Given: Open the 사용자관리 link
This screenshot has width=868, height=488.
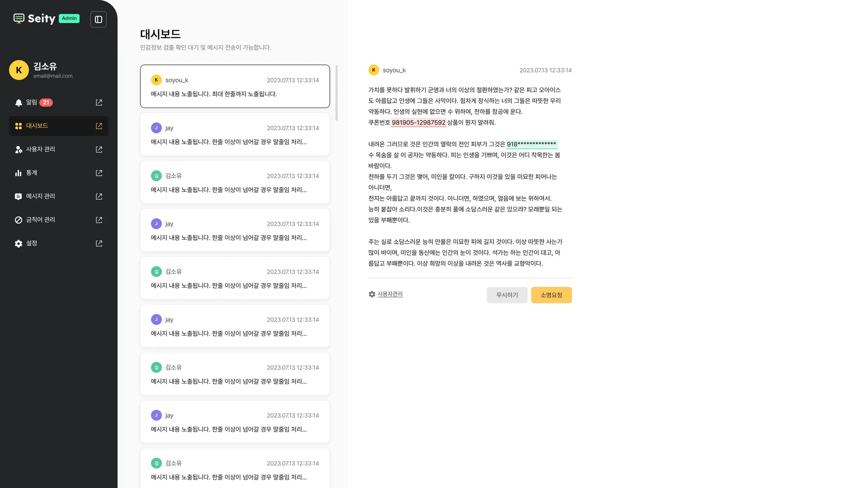Looking at the screenshot, I should tap(390, 294).
